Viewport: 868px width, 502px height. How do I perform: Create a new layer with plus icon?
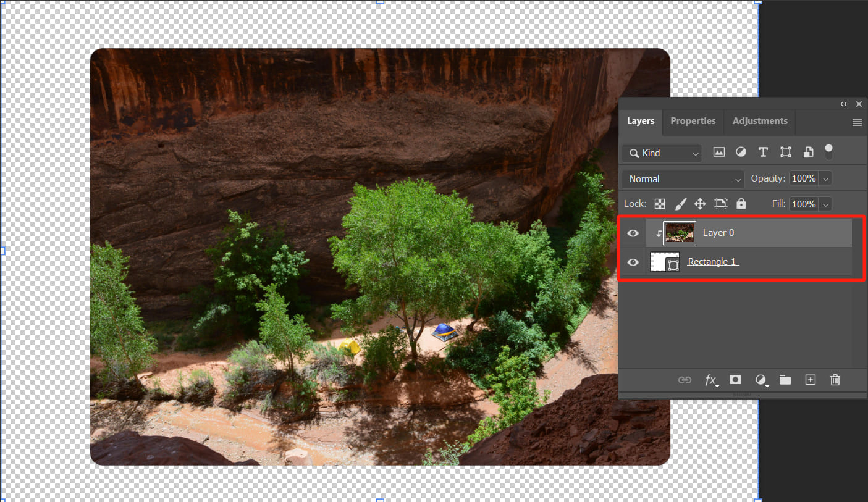click(x=810, y=380)
